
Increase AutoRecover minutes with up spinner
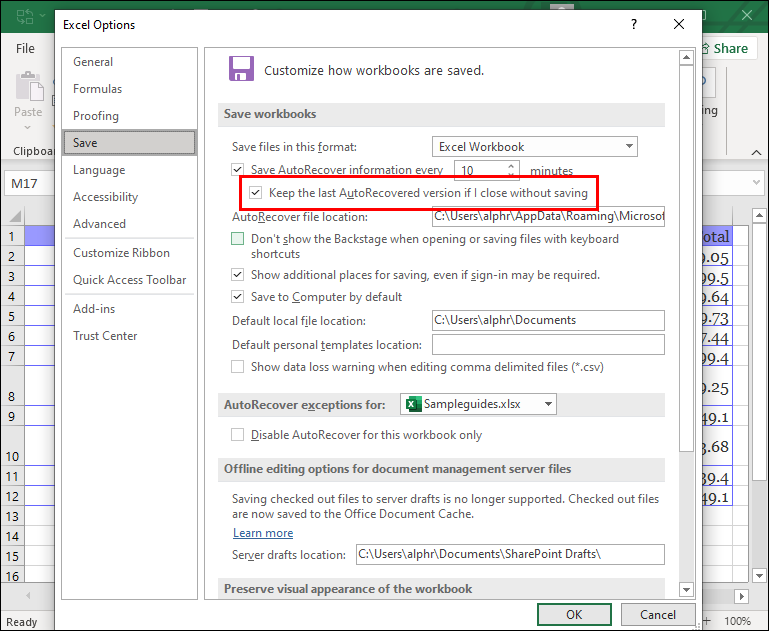click(x=511, y=166)
